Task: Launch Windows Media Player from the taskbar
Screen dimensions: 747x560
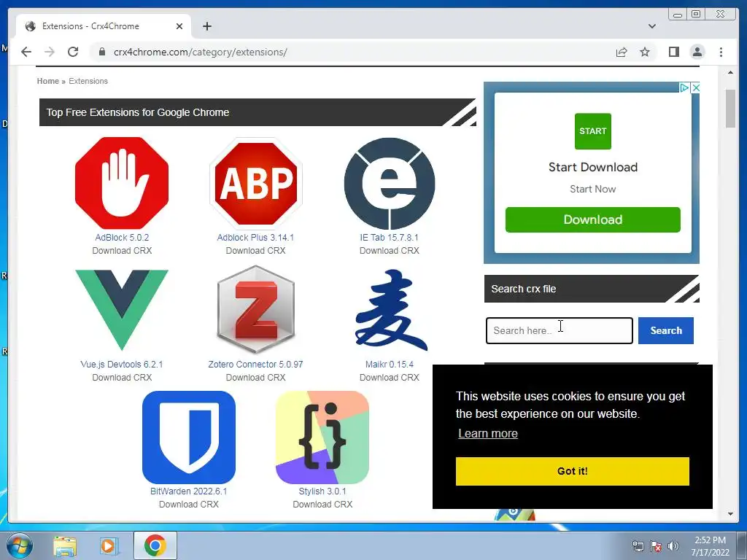Action: point(109,545)
